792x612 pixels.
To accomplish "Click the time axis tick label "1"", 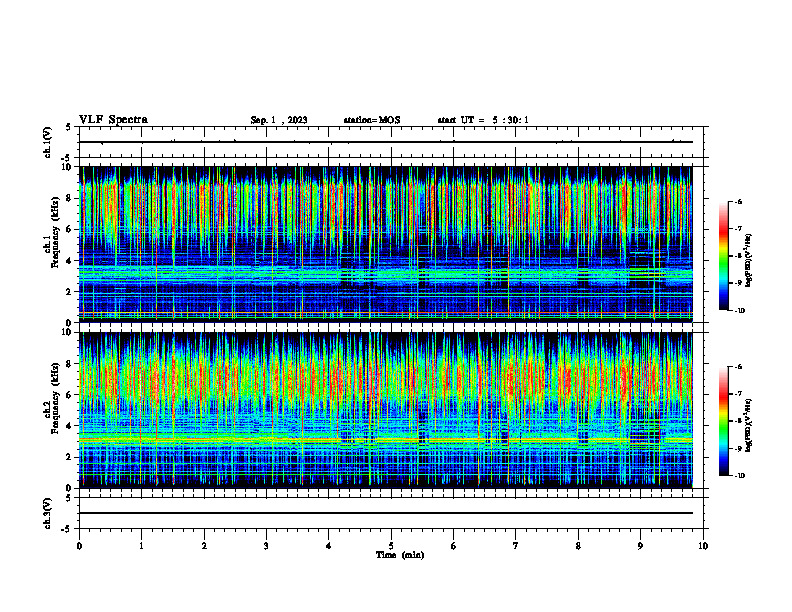I will coord(141,546).
